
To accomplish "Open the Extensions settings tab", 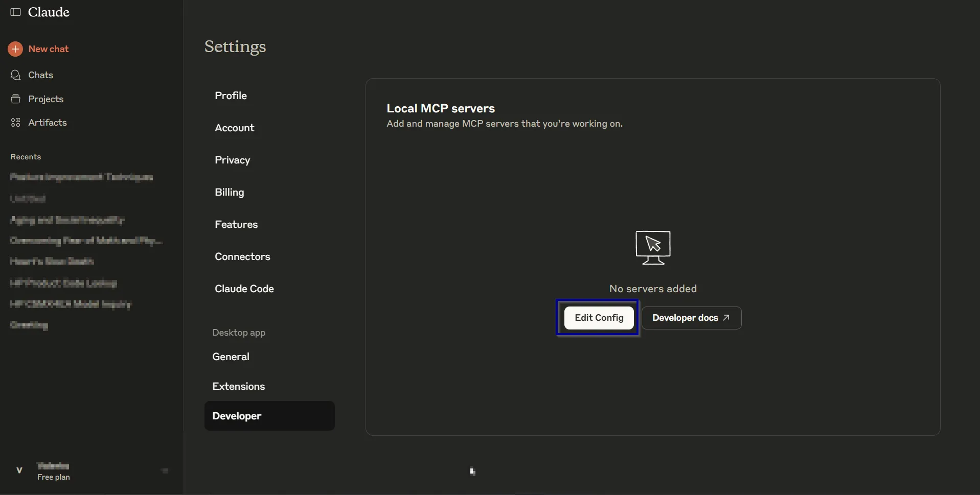I will point(239,386).
